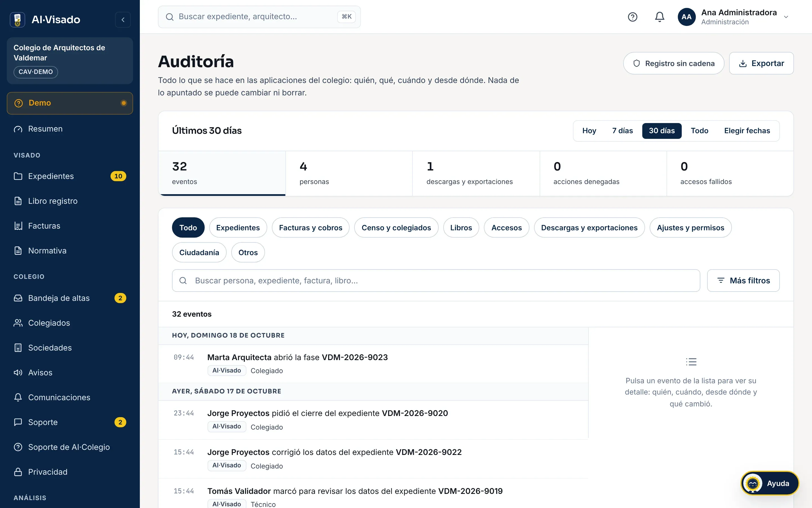Image resolution: width=812 pixels, height=508 pixels.
Task: Open Sociedades in sidebar
Action: 70,348
